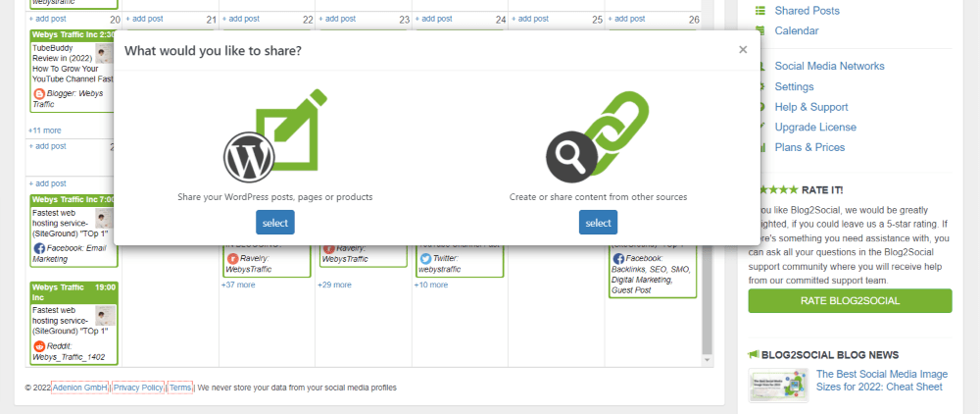The width and height of the screenshot is (980, 414).
Task: Click the Blogger network icon
Action: pyautogui.click(x=39, y=94)
